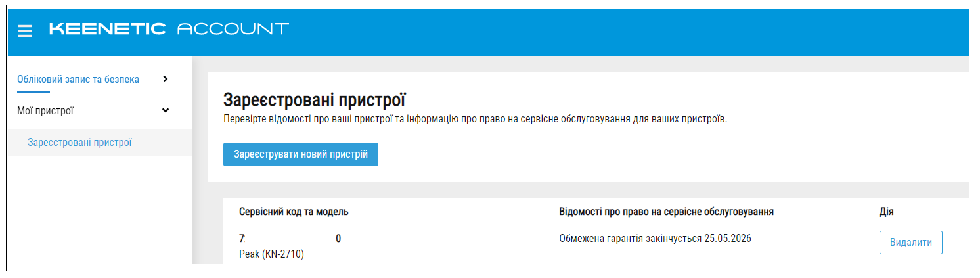Collapse the Мої пристрої chevron arrow
This screenshot has height=278, width=980.
tap(165, 110)
